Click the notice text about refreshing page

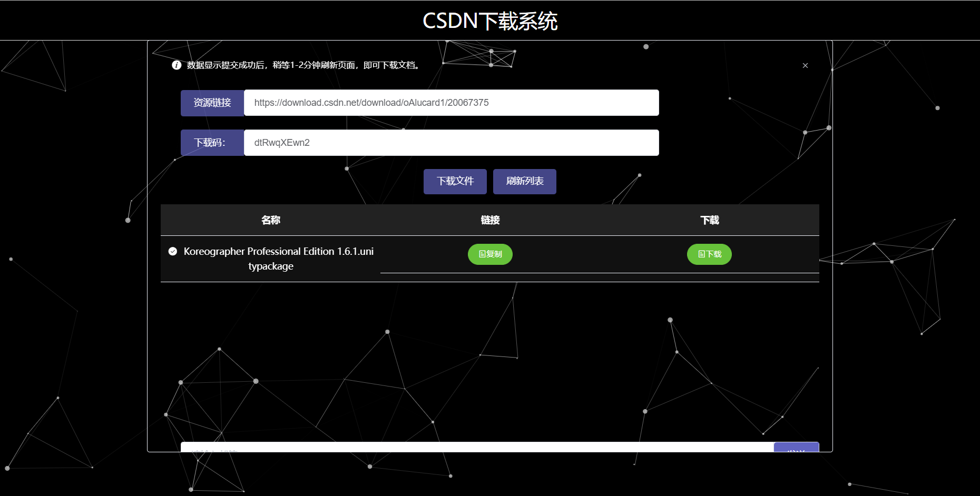[x=303, y=65]
